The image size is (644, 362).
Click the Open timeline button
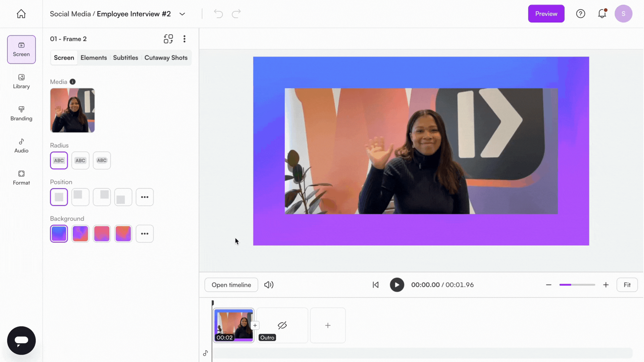tap(231, 285)
